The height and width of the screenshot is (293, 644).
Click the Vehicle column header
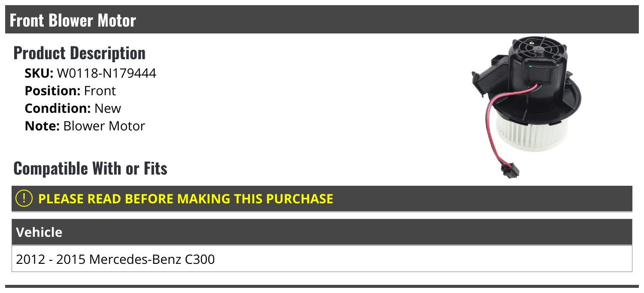(39, 232)
